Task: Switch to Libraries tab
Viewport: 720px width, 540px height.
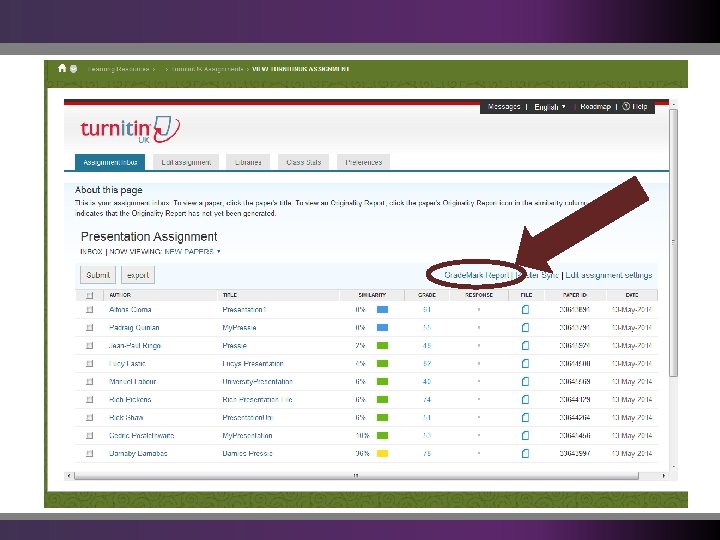Action: (248, 162)
